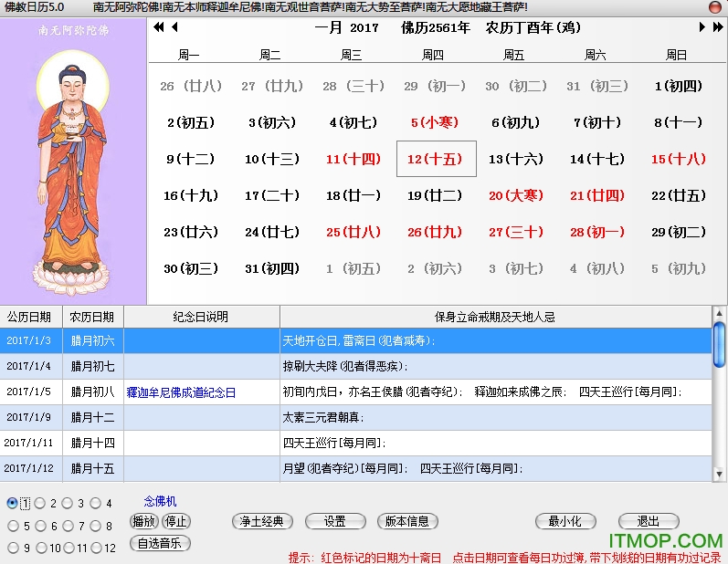Select music track radio button 6
728x564 pixels.
(x=40, y=526)
